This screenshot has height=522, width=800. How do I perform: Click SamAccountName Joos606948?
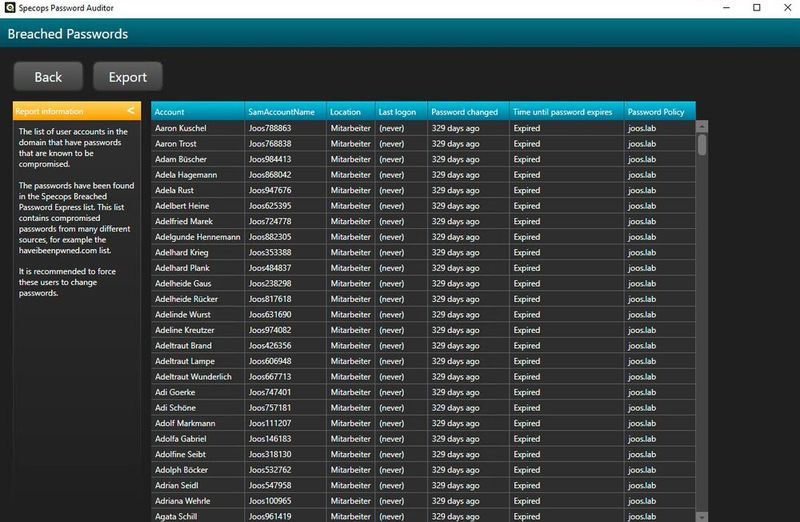click(270, 361)
